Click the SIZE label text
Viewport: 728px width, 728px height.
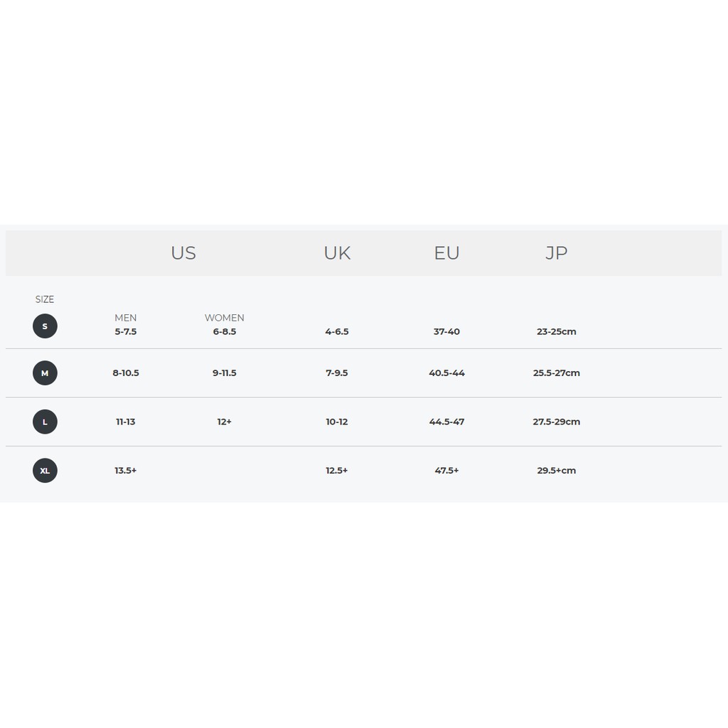click(x=45, y=299)
